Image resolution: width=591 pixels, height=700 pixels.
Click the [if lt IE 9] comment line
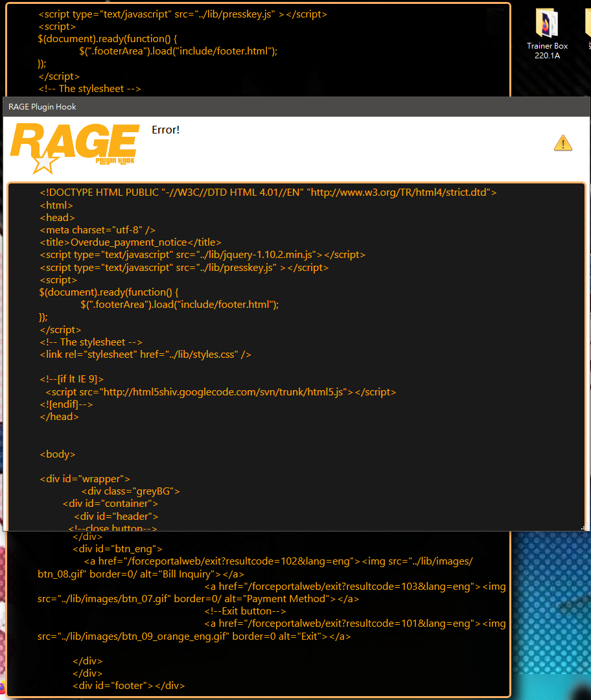[71, 379]
